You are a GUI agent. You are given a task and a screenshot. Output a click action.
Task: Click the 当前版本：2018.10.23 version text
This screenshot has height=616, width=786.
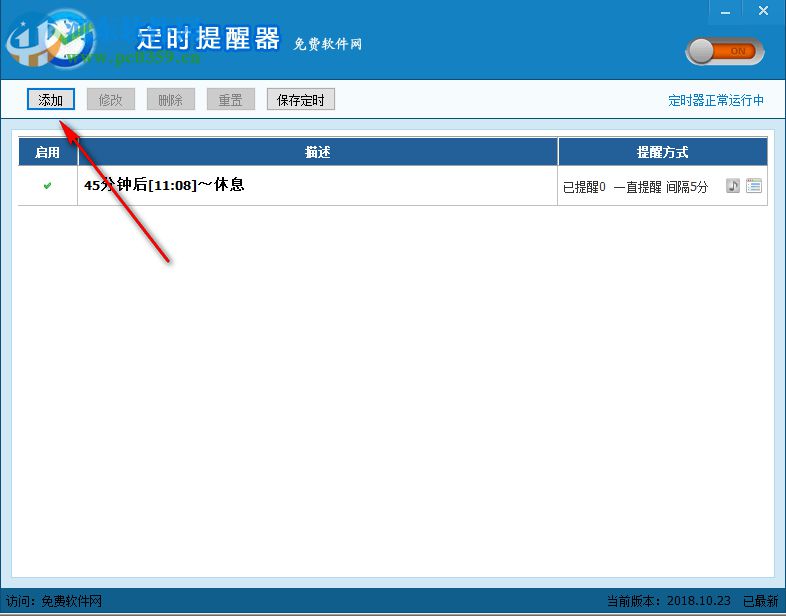click(x=669, y=601)
